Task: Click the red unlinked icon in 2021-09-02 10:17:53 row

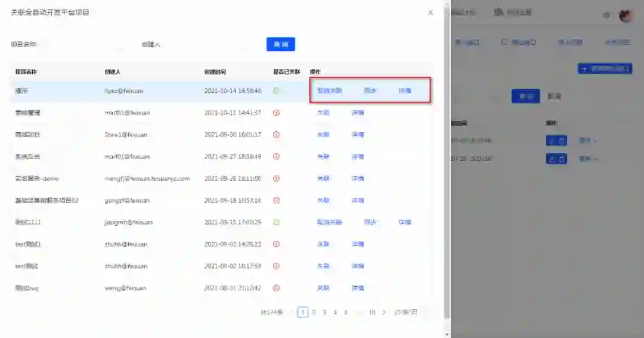Action: click(277, 266)
